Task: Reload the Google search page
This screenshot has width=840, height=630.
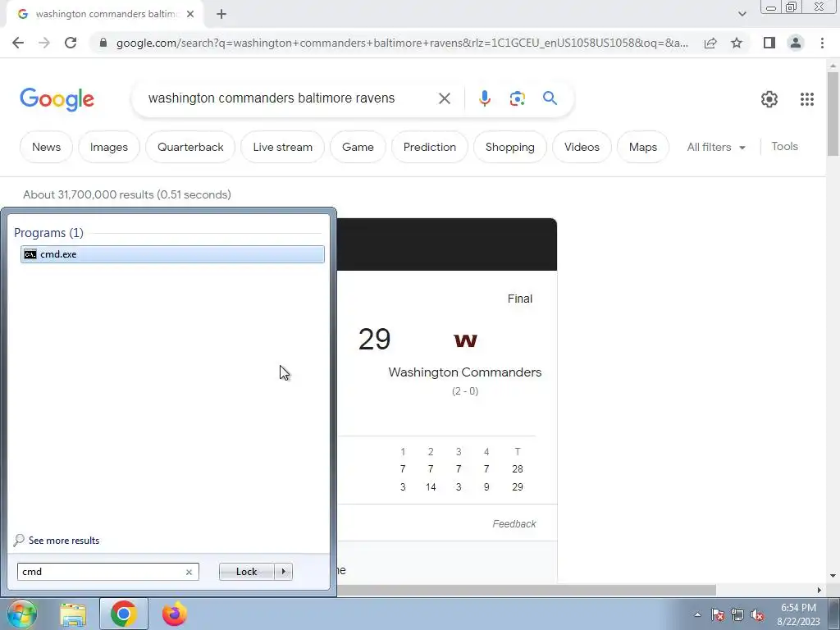Action: click(x=71, y=43)
